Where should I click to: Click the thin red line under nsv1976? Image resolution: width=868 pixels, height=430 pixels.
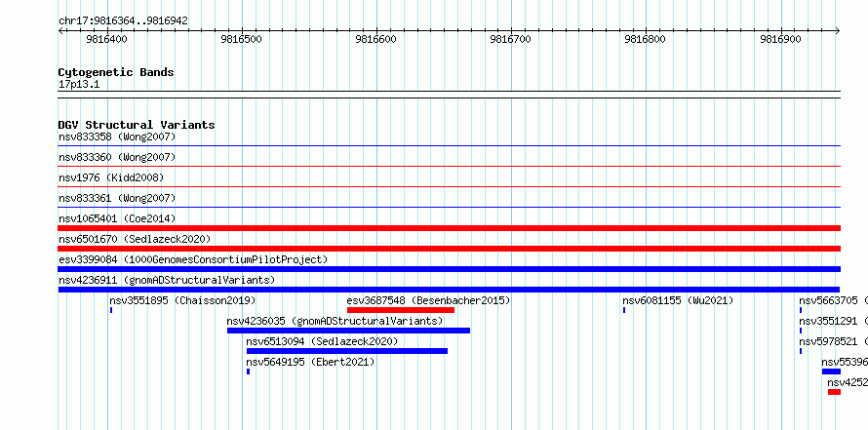coord(449,186)
